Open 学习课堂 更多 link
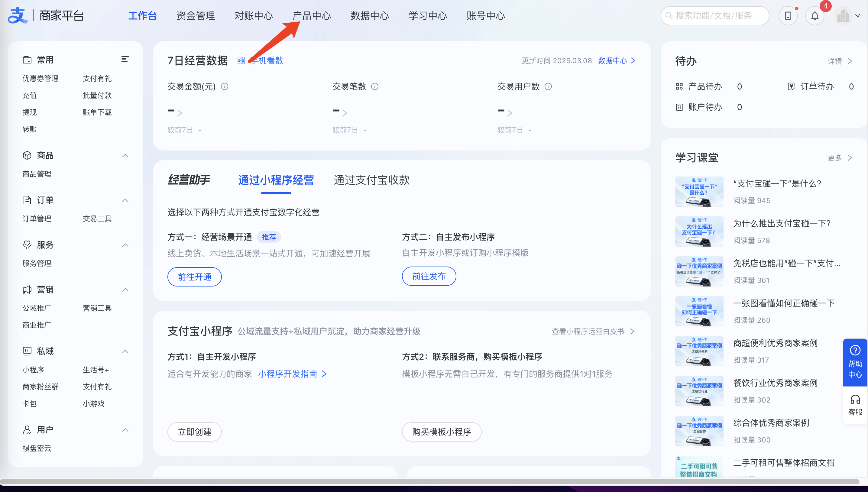 click(840, 158)
